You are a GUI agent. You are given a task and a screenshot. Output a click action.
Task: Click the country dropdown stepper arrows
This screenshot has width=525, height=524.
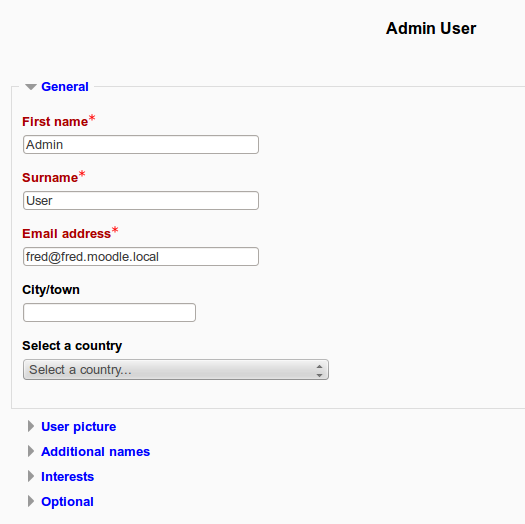pyautogui.click(x=319, y=371)
